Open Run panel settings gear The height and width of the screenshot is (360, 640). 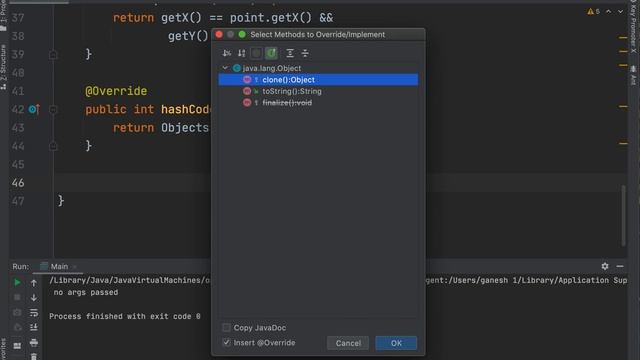(x=605, y=266)
